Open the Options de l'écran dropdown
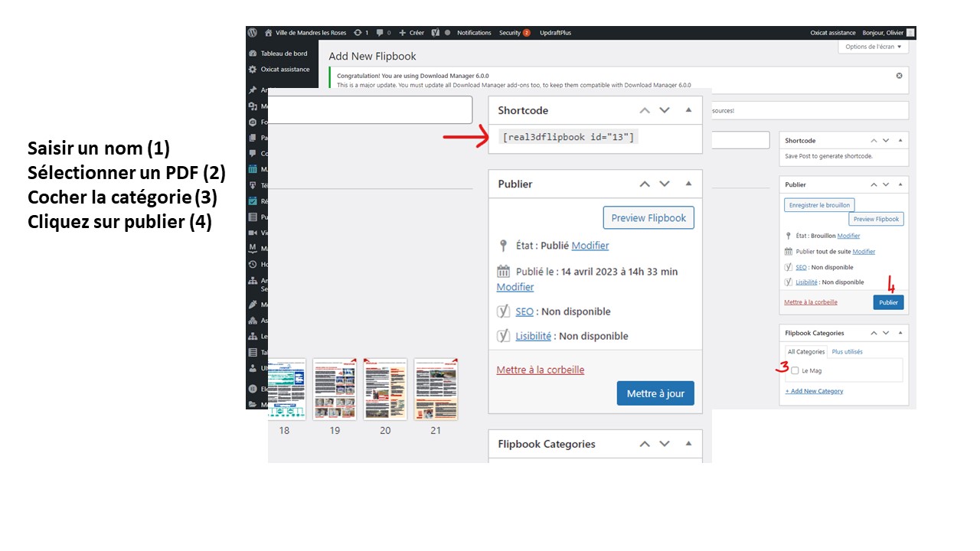980x551 pixels. pos(874,47)
